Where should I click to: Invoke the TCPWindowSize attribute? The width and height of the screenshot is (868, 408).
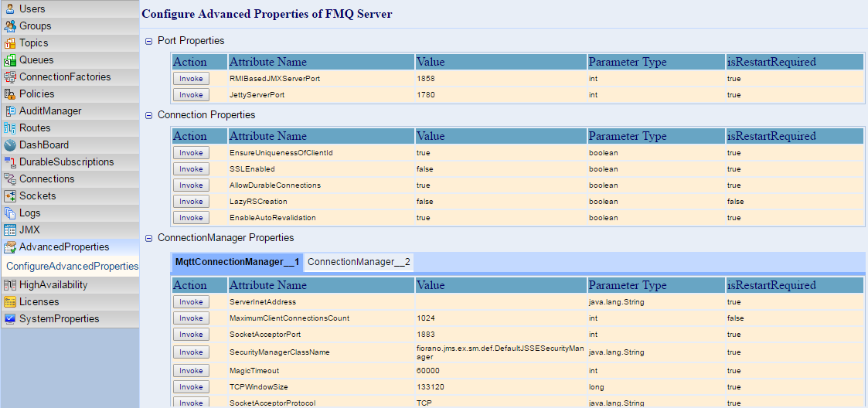(191, 386)
